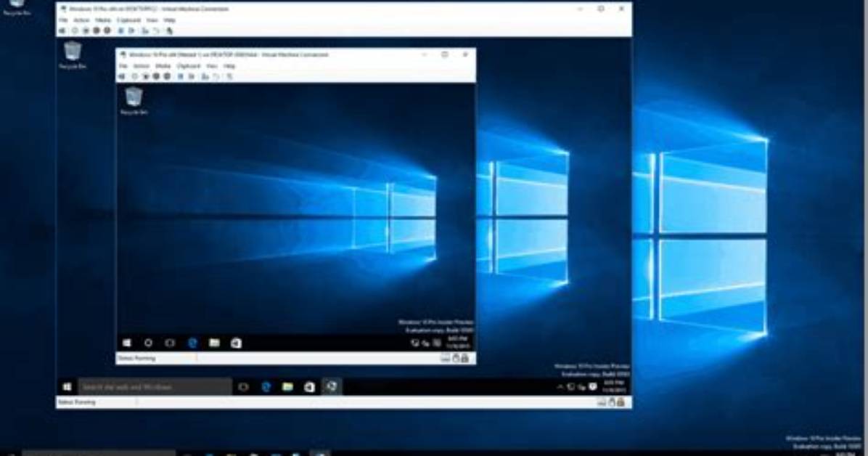Click 'Status: Running' in outer VM status bar
Screen dimensions: 868x456
click(x=77, y=402)
